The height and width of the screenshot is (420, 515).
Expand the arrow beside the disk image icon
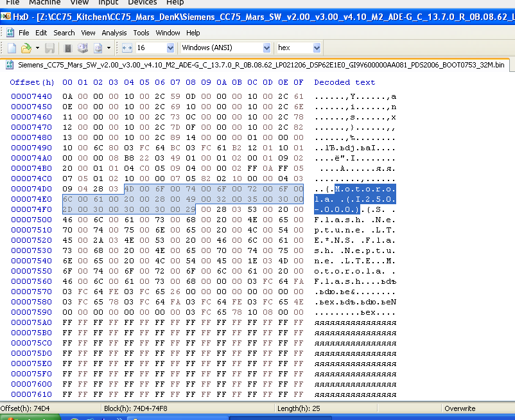coord(109,48)
